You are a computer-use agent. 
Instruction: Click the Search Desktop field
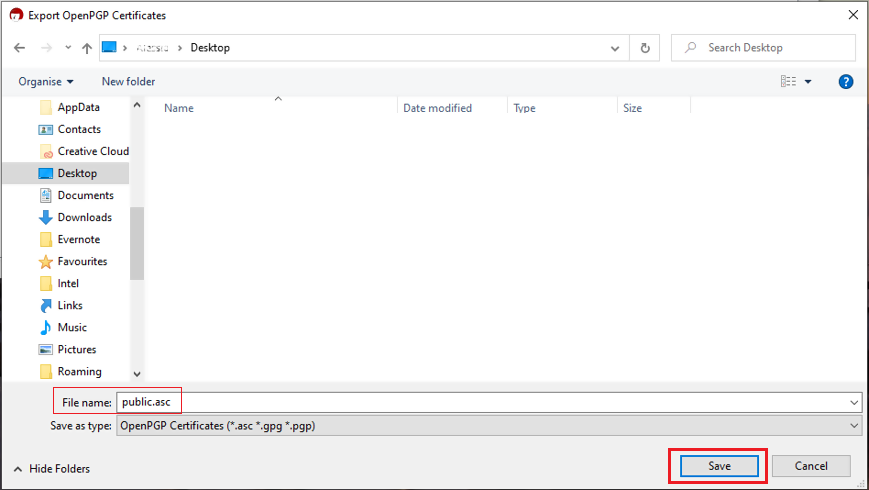tap(763, 48)
